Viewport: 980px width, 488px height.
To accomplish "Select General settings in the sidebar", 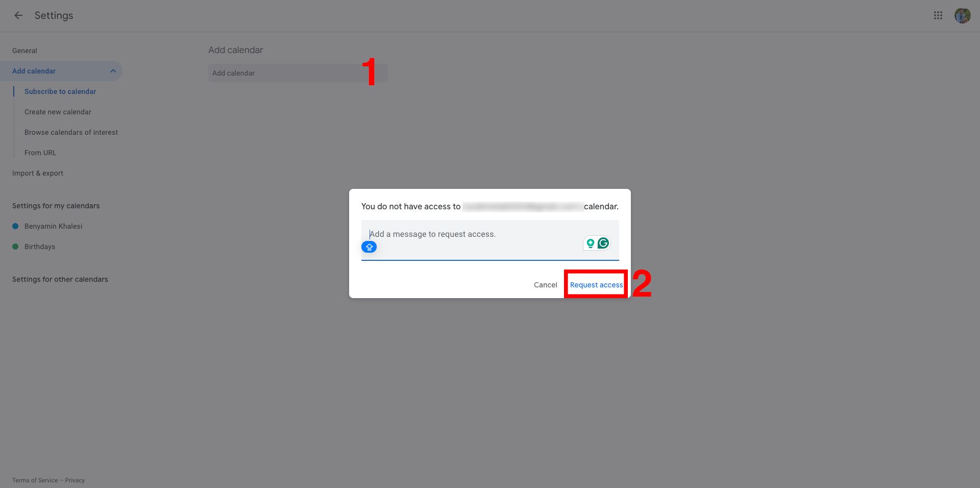I will tap(24, 51).
